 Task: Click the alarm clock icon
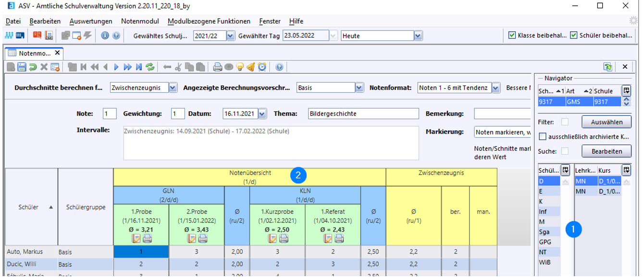(x=262, y=67)
